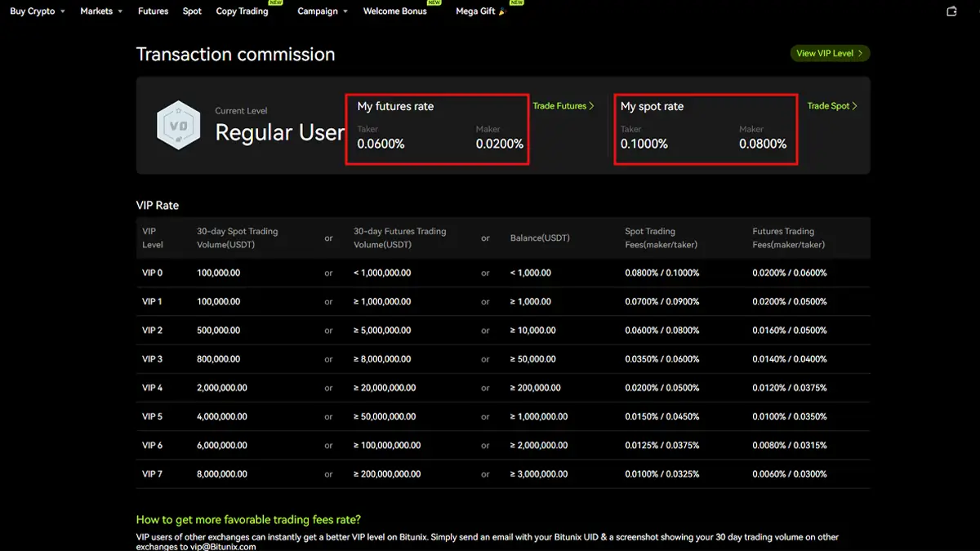
Task: Expand the Campaign dropdown menu
Action: 323,11
